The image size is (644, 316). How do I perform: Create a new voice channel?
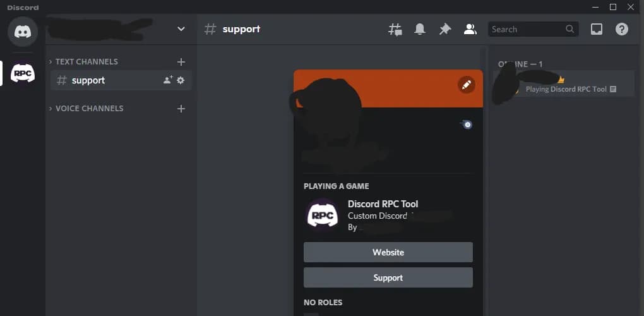pyautogui.click(x=181, y=109)
